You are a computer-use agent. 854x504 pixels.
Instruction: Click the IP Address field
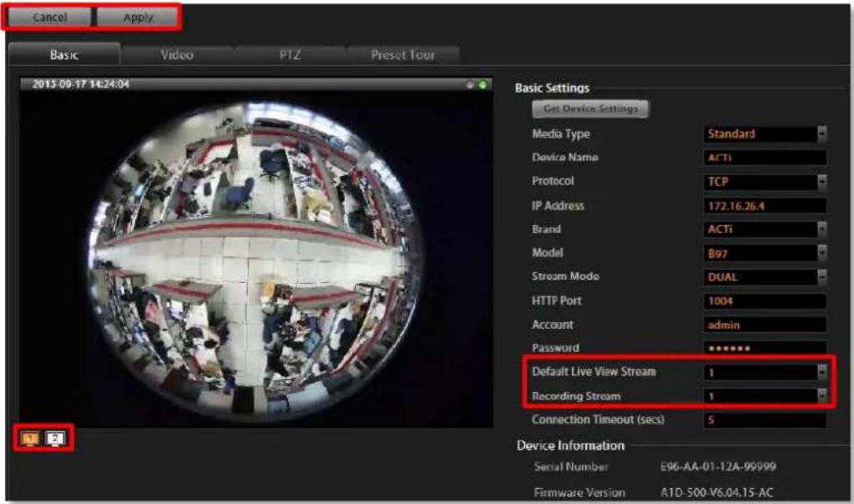(766, 206)
